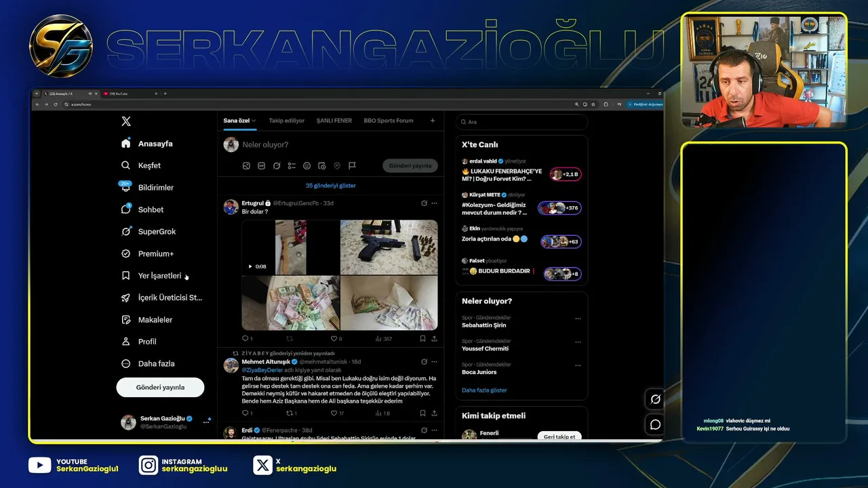Open Serkan Gazioğlu account switcher menu
Screen dimensions: 868x488
click(165, 422)
